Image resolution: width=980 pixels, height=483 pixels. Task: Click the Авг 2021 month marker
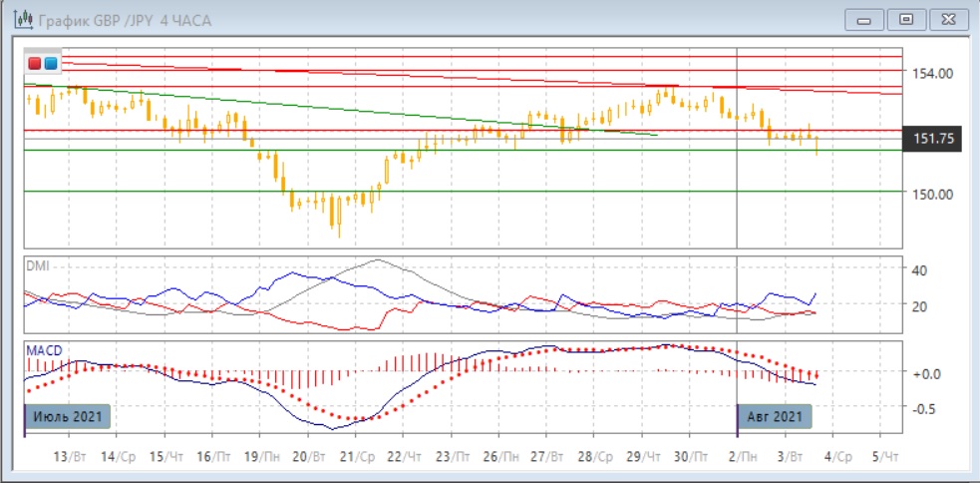(774, 416)
